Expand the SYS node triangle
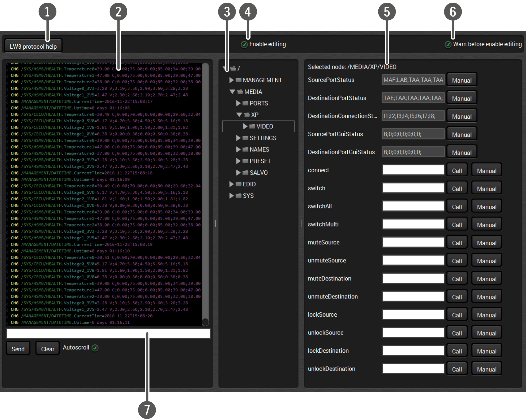526x420 pixels. click(232, 196)
